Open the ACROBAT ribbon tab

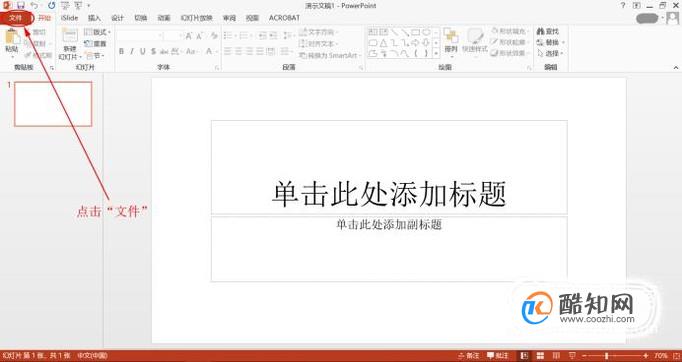pyautogui.click(x=284, y=18)
